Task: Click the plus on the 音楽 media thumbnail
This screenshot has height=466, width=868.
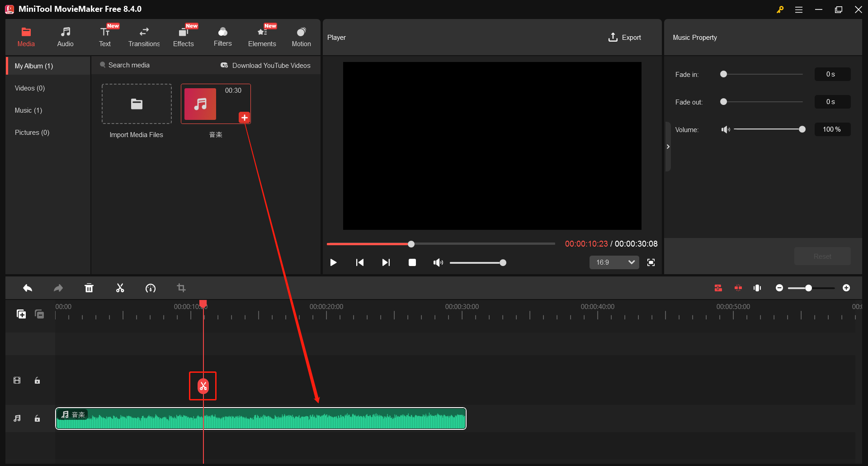Action: pyautogui.click(x=244, y=117)
